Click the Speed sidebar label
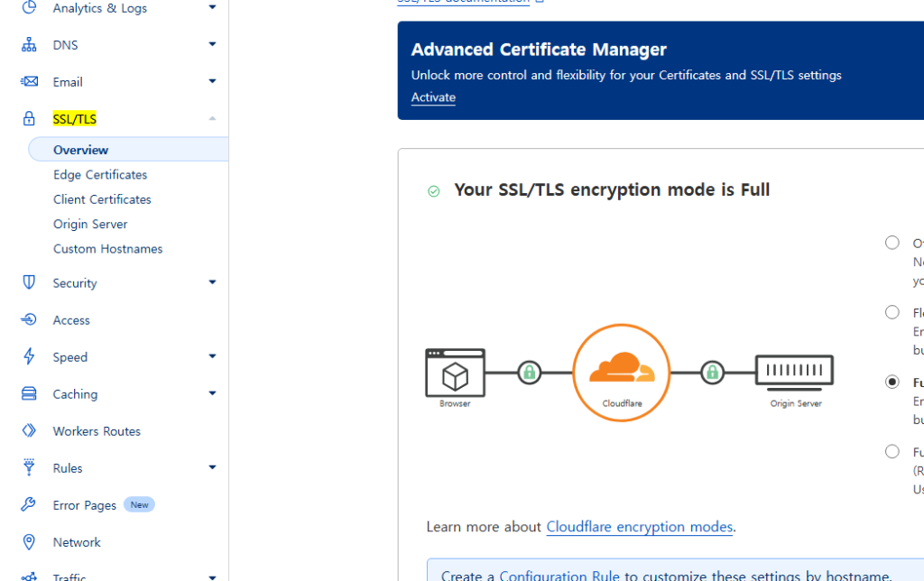 tap(70, 357)
